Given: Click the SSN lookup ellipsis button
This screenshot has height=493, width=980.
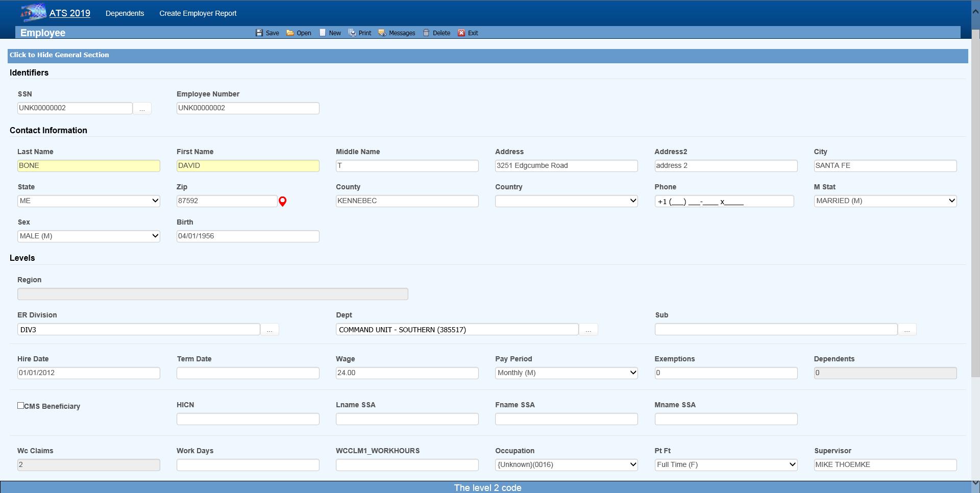Looking at the screenshot, I should tap(142, 109).
